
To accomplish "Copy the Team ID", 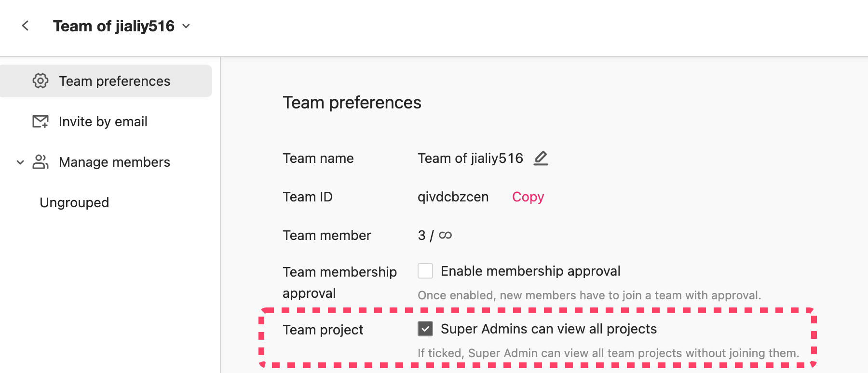I will (x=528, y=197).
